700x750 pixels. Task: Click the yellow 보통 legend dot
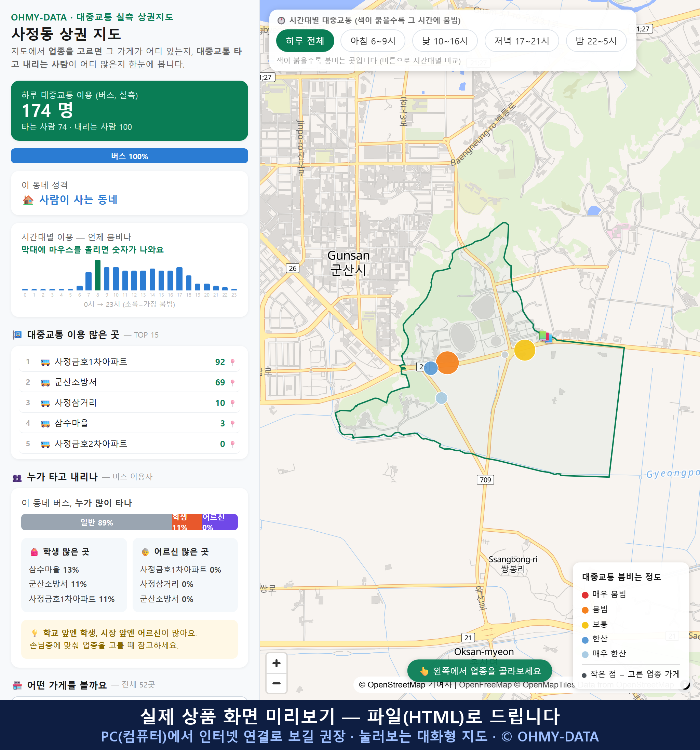585,625
